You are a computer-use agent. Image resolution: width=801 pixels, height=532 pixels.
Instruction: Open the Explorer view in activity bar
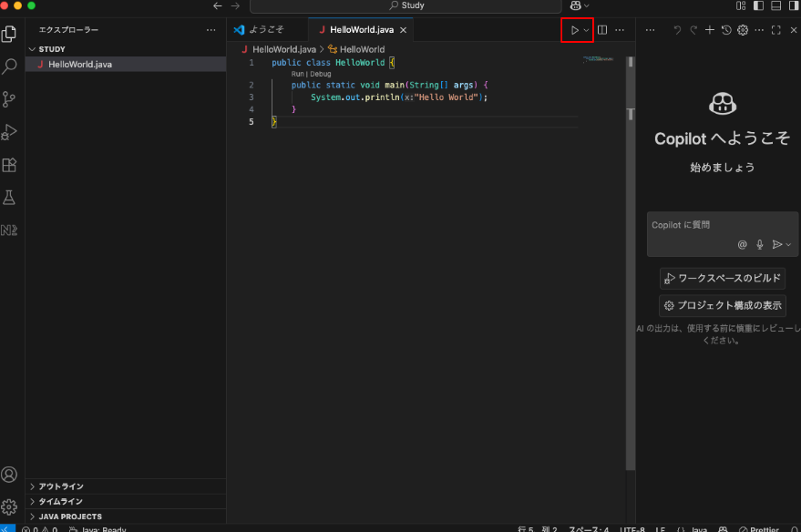[9, 34]
